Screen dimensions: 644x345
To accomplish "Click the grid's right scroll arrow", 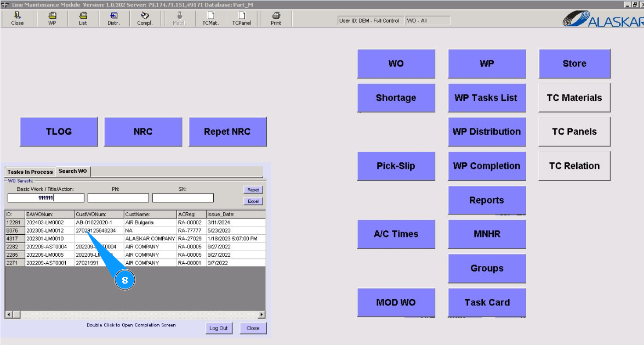I will tap(261, 315).
